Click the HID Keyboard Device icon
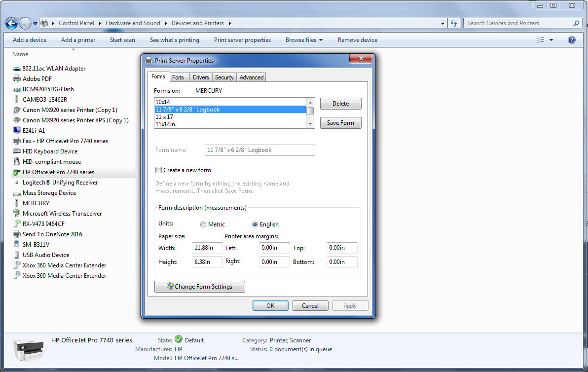 pos(16,151)
